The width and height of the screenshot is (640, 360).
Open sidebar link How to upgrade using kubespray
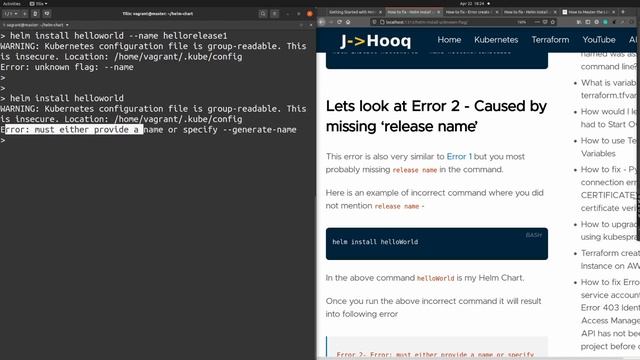pyautogui.click(x=608, y=231)
